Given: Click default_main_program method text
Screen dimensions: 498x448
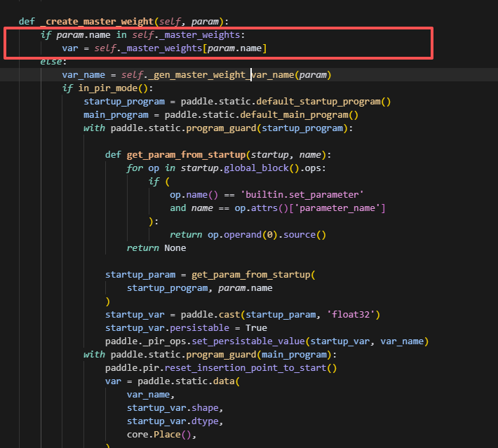Looking at the screenshot, I should pyautogui.click(x=306, y=115).
